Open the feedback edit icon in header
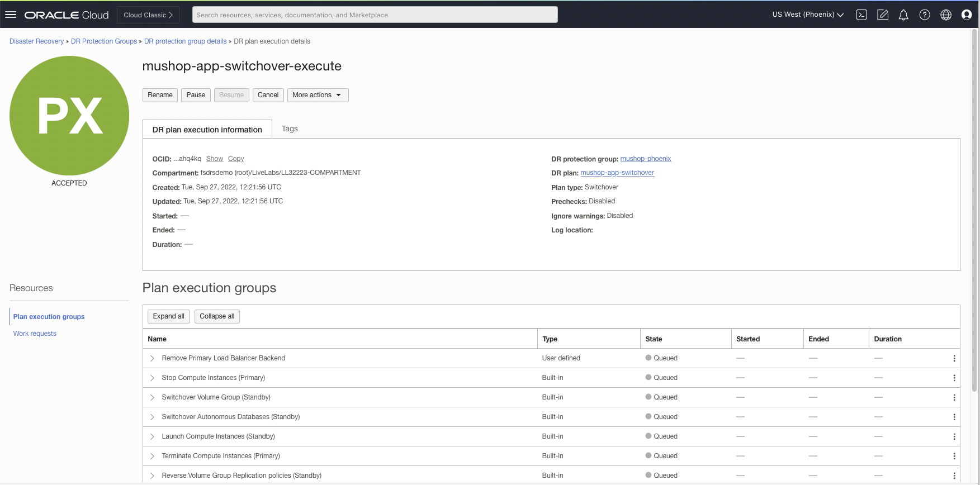The image size is (980, 485). [x=883, y=15]
